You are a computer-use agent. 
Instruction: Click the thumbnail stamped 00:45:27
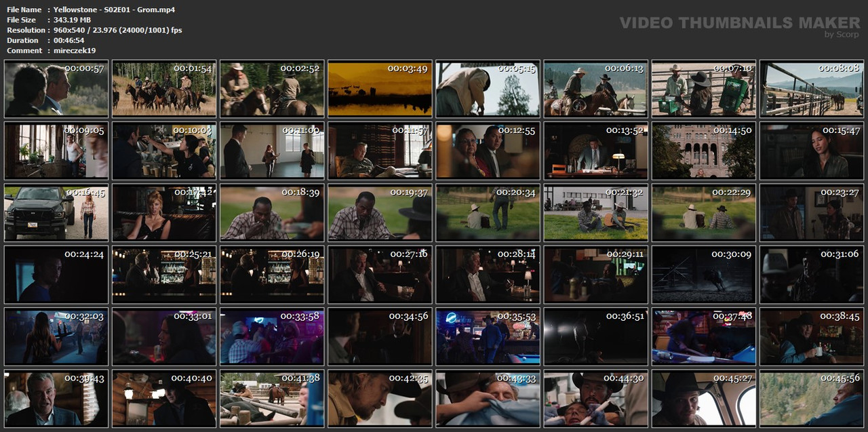[704, 399]
